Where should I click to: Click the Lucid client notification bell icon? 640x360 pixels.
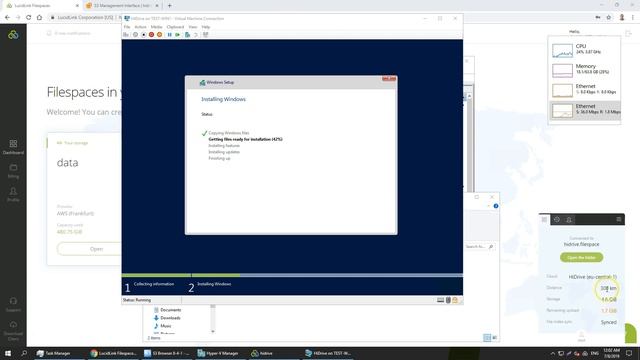pos(569,220)
